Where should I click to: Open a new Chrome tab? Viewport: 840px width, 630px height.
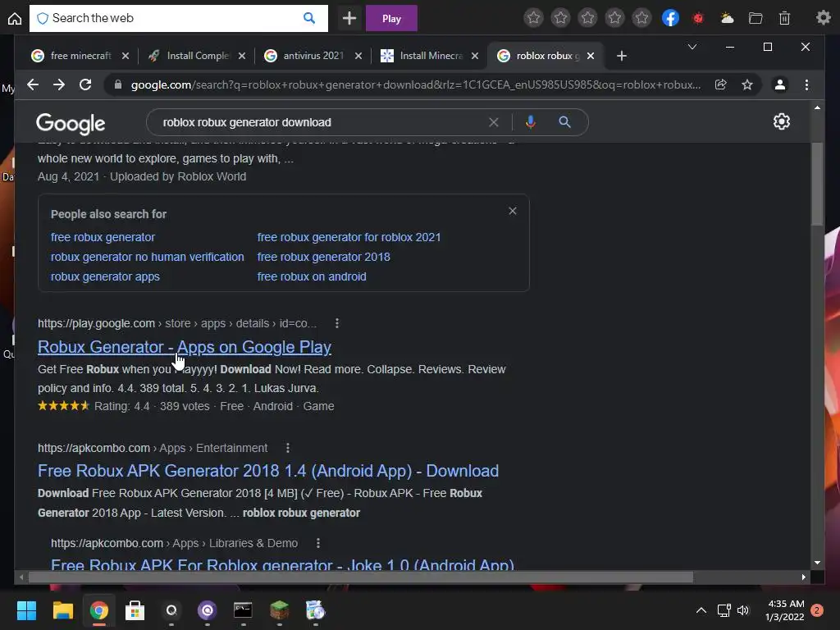pyautogui.click(x=622, y=56)
